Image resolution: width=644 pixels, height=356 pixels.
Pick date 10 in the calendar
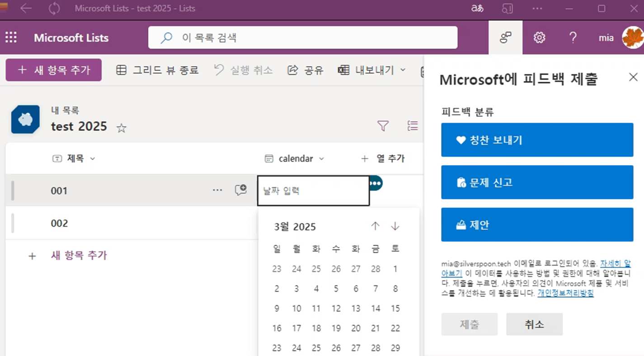pyautogui.click(x=296, y=309)
